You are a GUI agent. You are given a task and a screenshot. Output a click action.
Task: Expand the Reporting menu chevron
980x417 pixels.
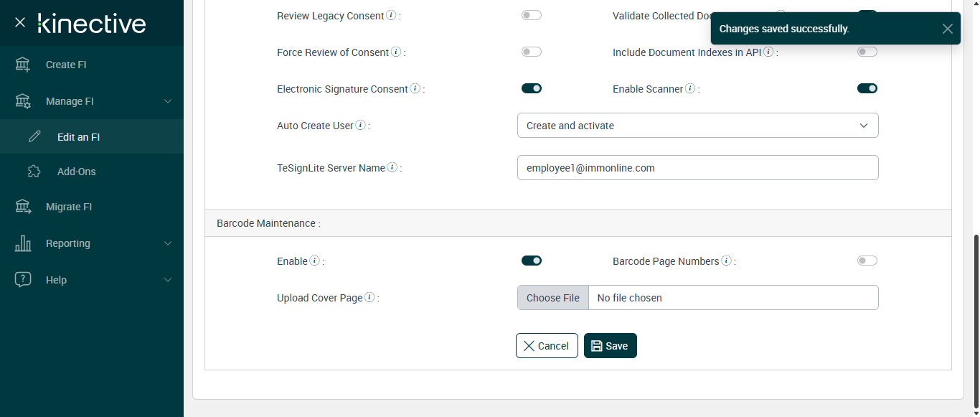pos(168,243)
